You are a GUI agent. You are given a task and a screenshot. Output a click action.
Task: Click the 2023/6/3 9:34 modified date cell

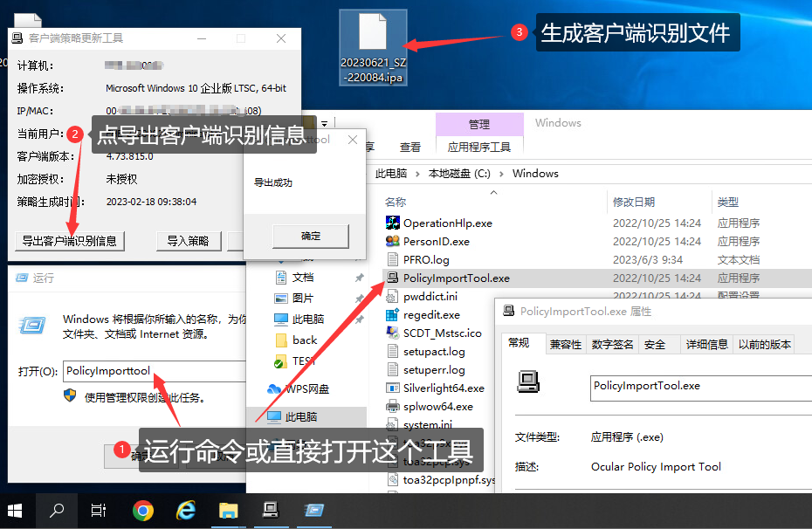click(x=648, y=260)
